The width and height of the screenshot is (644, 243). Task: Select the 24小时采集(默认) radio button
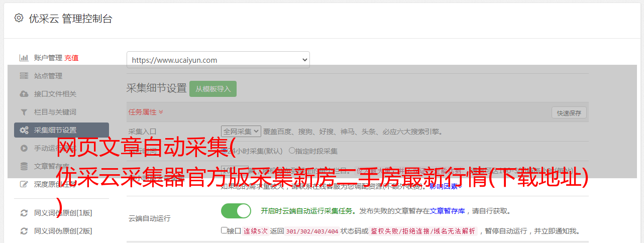click(225, 151)
